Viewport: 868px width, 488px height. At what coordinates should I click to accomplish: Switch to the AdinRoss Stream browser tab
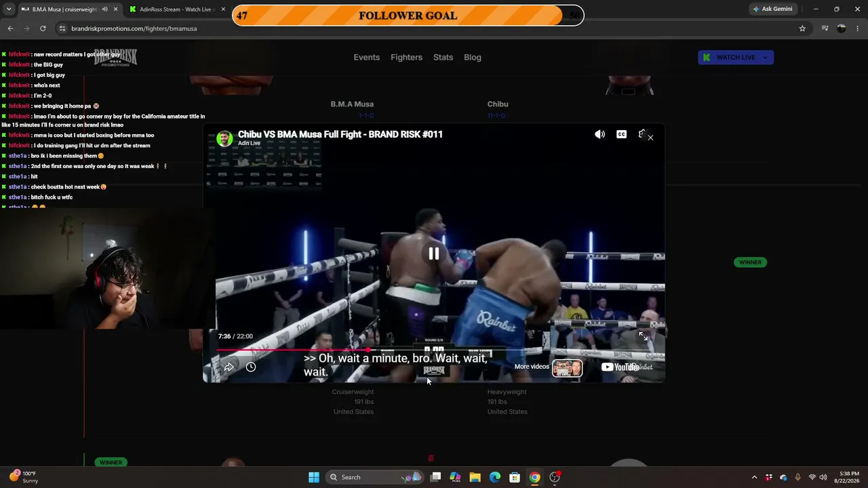(178, 9)
